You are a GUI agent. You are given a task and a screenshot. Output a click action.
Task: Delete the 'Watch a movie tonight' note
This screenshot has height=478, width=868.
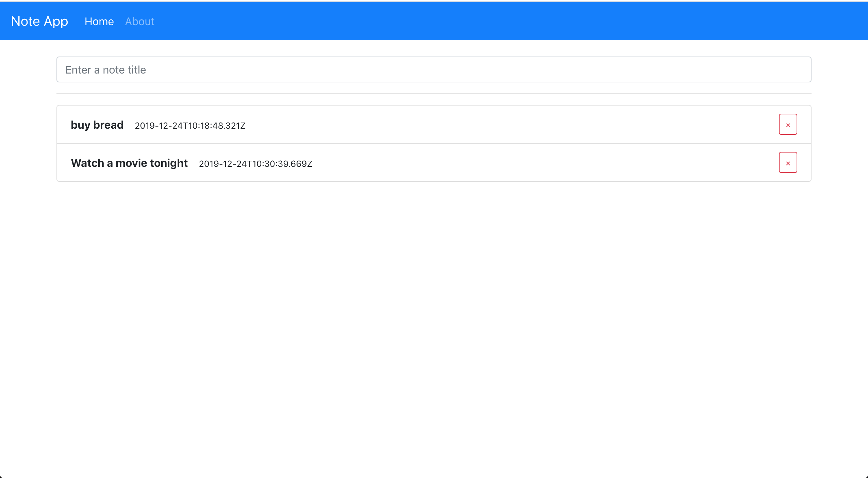(788, 162)
